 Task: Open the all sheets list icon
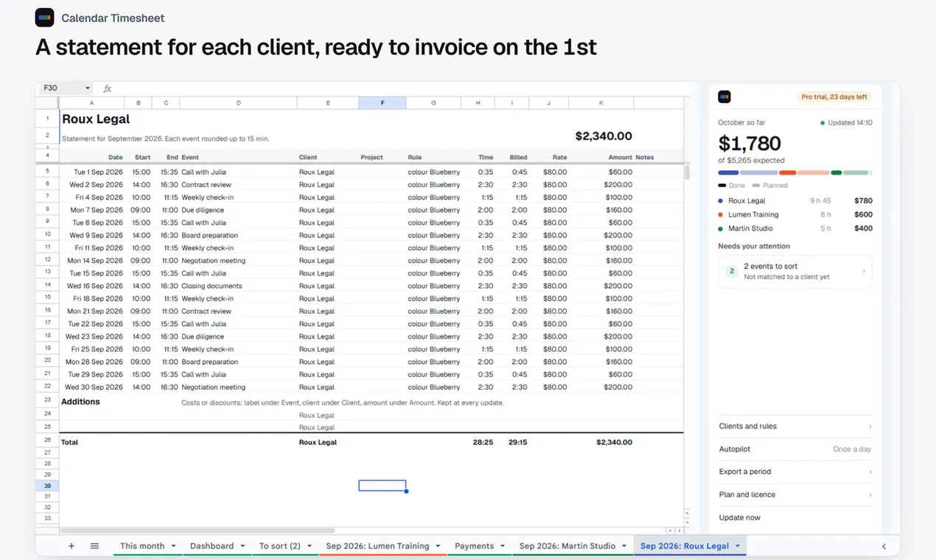[94, 546]
